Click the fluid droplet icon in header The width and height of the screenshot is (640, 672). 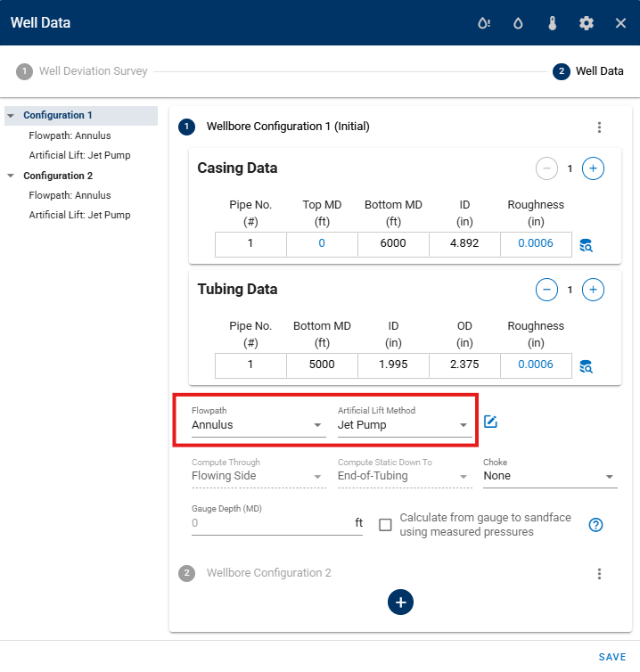pyautogui.click(x=518, y=23)
